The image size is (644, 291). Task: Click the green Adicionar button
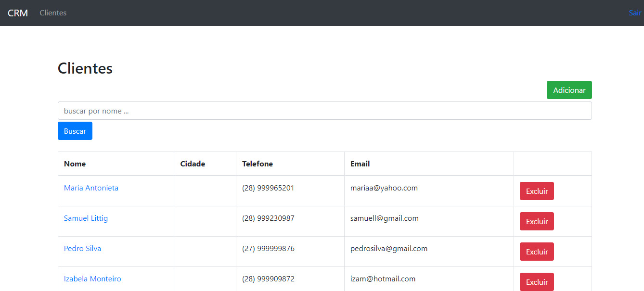point(569,90)
